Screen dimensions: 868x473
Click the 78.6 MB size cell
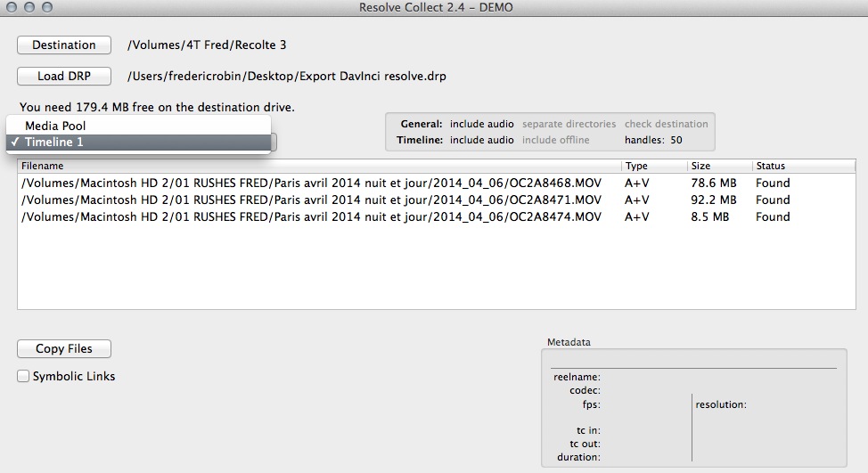[714, 183]
